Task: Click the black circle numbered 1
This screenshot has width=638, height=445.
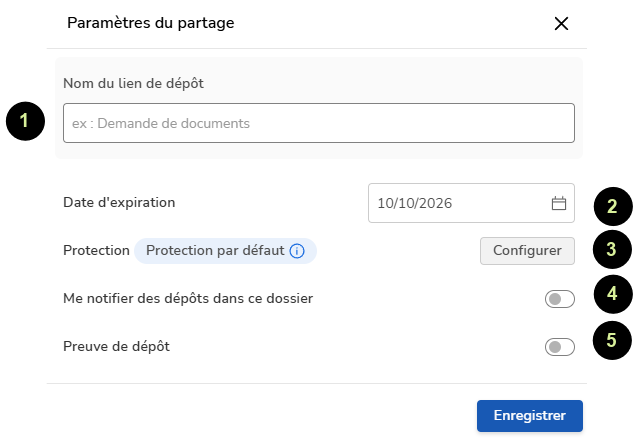Action: 25,121
